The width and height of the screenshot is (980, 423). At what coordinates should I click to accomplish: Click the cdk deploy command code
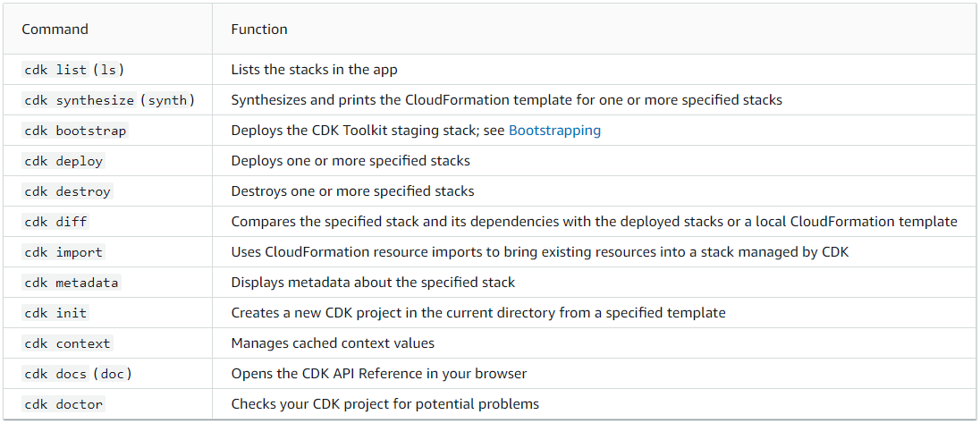(x=63, y=161)
